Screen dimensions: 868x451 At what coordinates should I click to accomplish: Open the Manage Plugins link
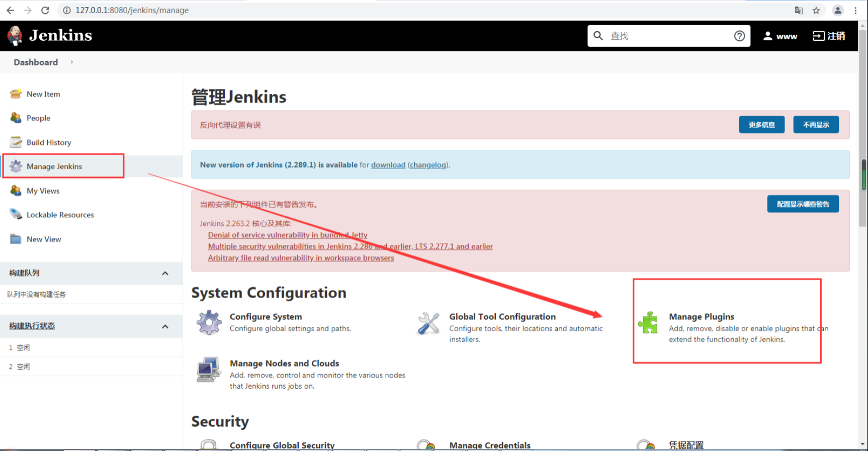point(702,317)
